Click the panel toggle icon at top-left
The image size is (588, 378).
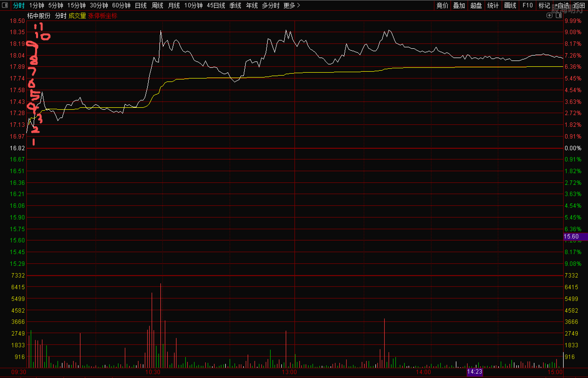pos(5,5)
